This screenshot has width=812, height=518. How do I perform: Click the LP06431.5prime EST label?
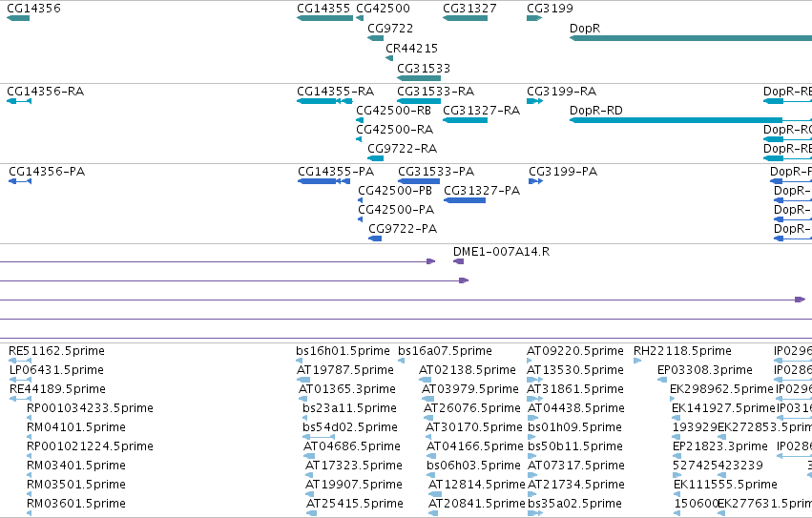(x=56, y=370)
